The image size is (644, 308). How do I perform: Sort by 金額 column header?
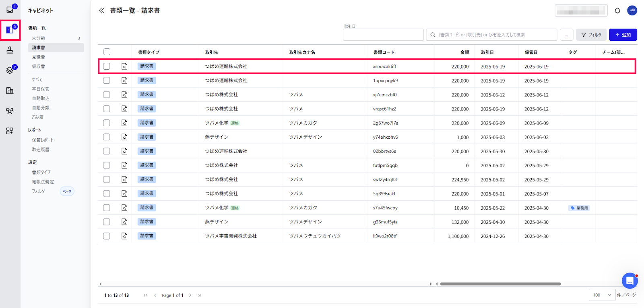[464, 52]
